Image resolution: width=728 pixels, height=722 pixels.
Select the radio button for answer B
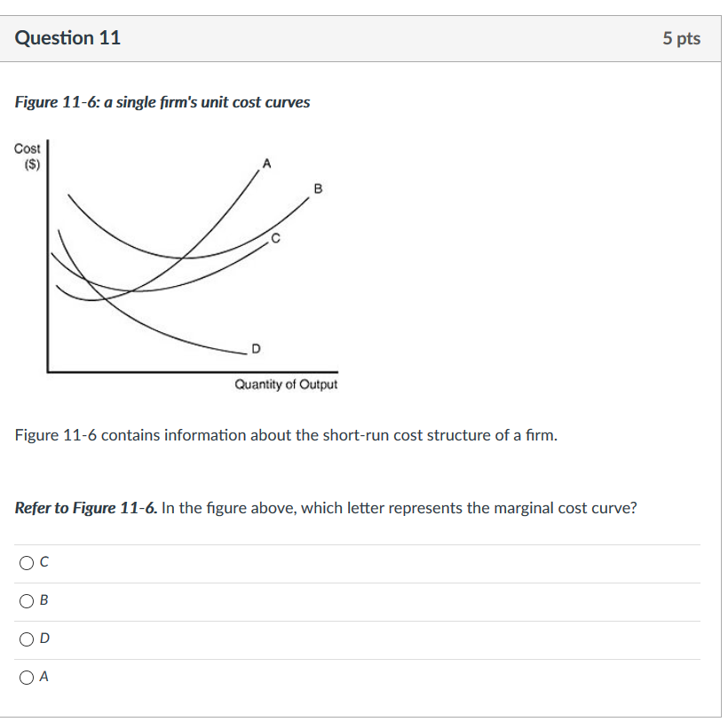click(x=27, y=601)
